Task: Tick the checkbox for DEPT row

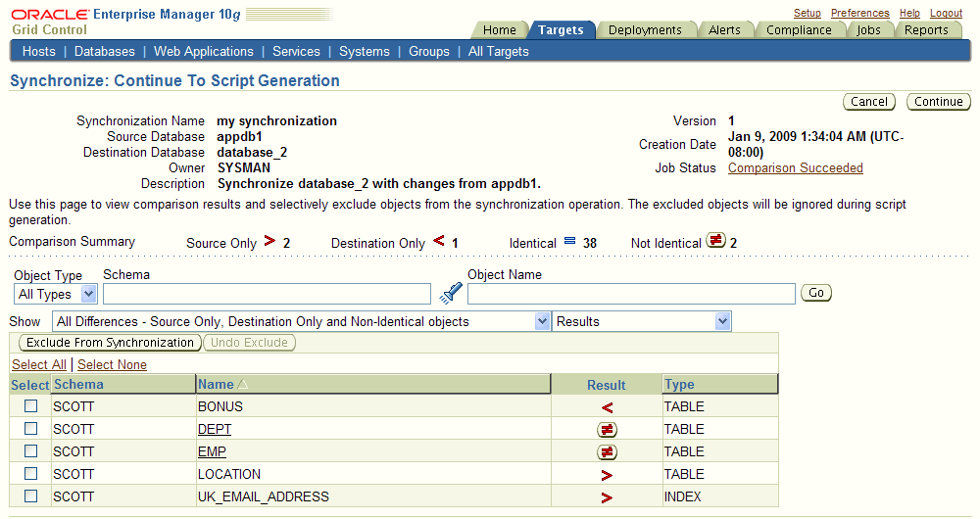Action: click(x=30, y=429)
